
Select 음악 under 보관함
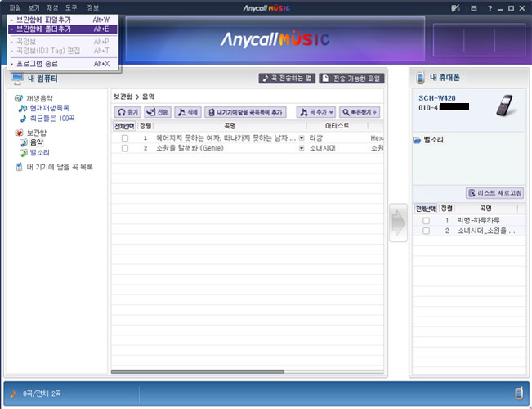pos(37,142)
